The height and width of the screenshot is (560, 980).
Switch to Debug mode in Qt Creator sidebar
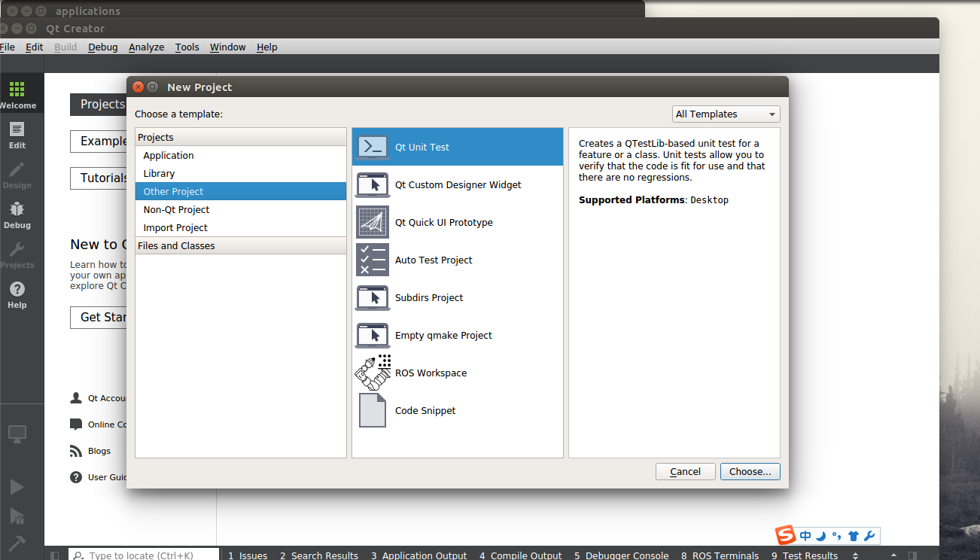coord(17,215)
